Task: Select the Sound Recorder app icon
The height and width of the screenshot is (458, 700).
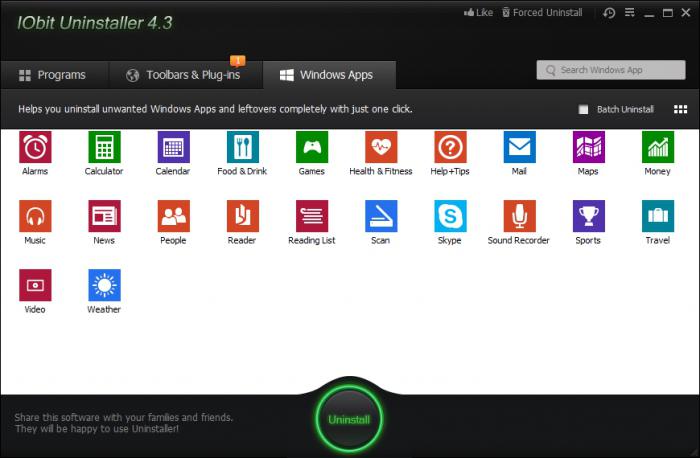Action: coord(520,216)
